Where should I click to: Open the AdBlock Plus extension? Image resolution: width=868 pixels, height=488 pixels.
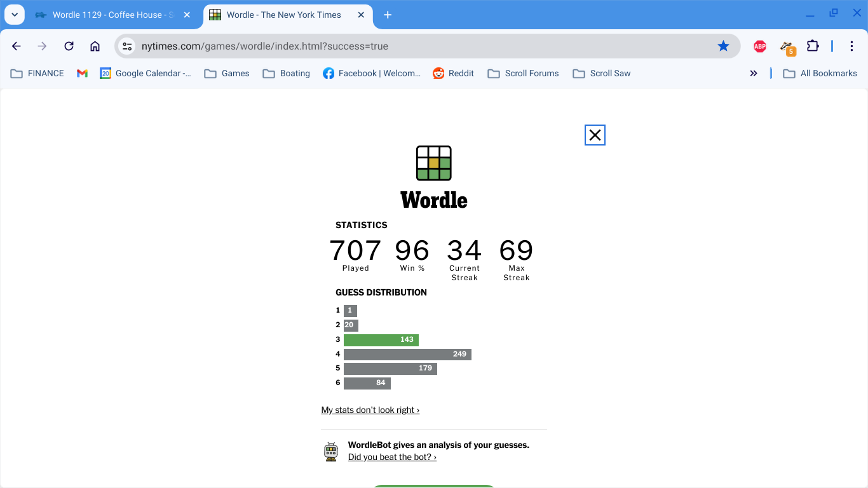[759, 46]
